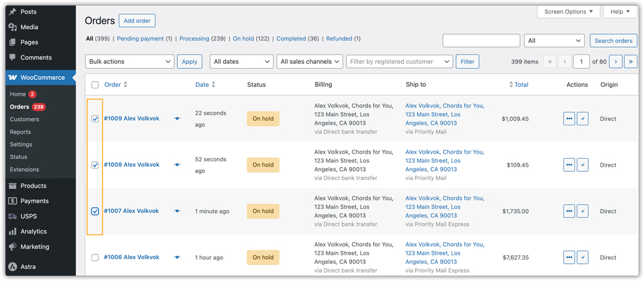This screenshot has width=644, height=281.
Task: Open the Customers submenu item
Action: pos(24,120)
